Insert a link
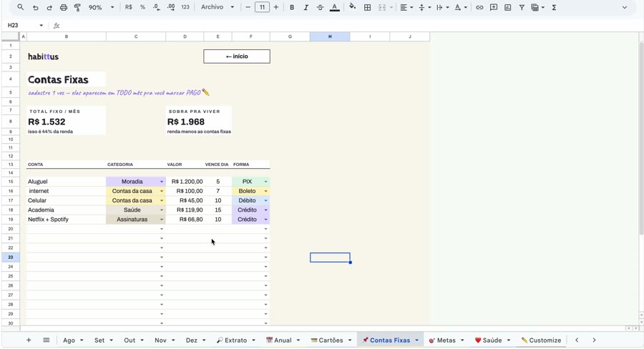644x349 pixels. 479,7
